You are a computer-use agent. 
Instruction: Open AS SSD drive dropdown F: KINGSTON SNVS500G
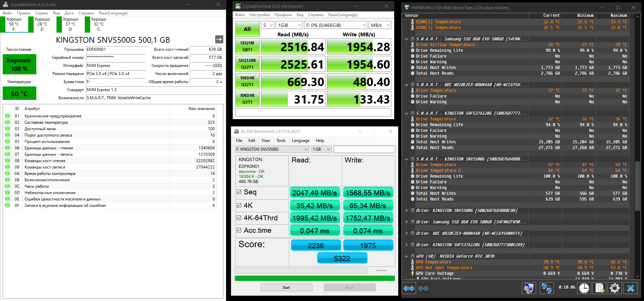272,149
